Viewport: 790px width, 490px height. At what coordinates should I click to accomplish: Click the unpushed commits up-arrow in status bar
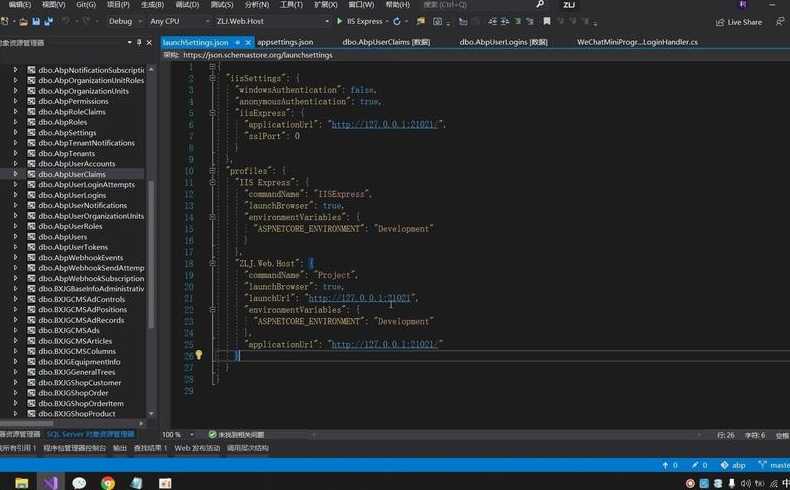click(x=665, y=465)
